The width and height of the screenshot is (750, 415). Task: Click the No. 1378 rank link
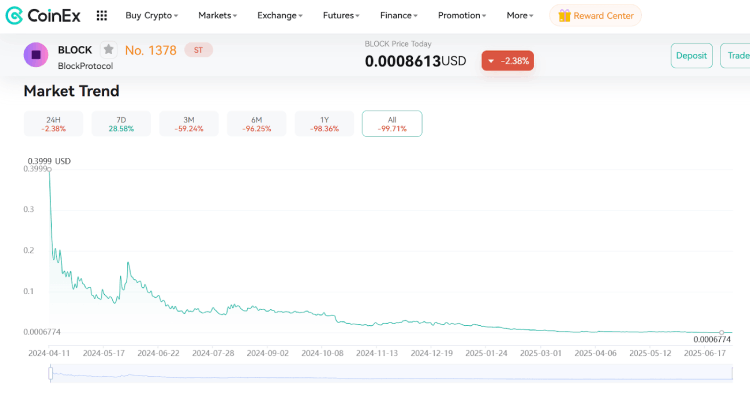pos(151,50)
